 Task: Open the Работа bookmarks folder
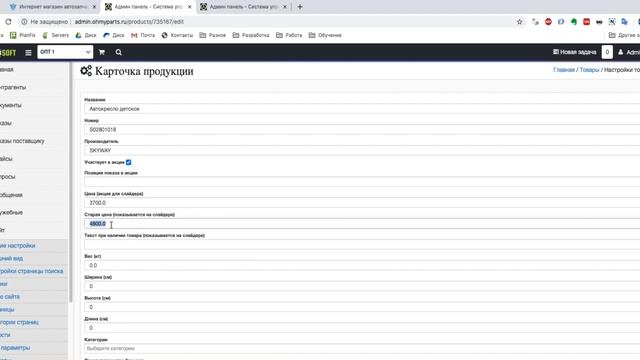[289, 36]
